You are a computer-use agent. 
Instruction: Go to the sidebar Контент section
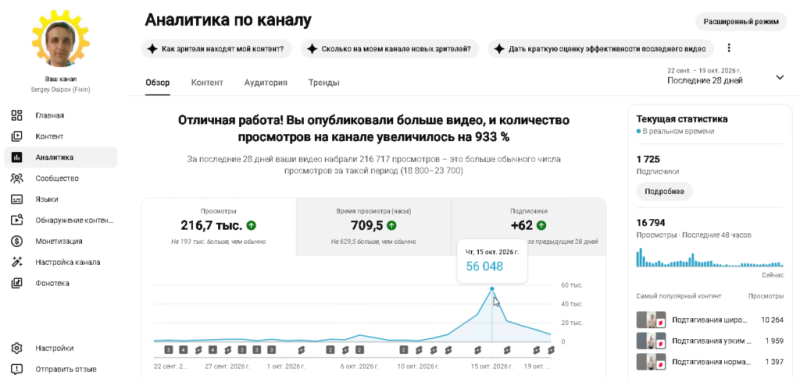click(x=60, y=136)
